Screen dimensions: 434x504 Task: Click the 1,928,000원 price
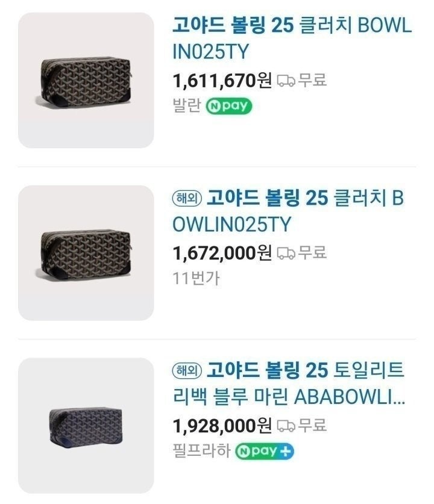pyautogui.click(x=222, y=426)
